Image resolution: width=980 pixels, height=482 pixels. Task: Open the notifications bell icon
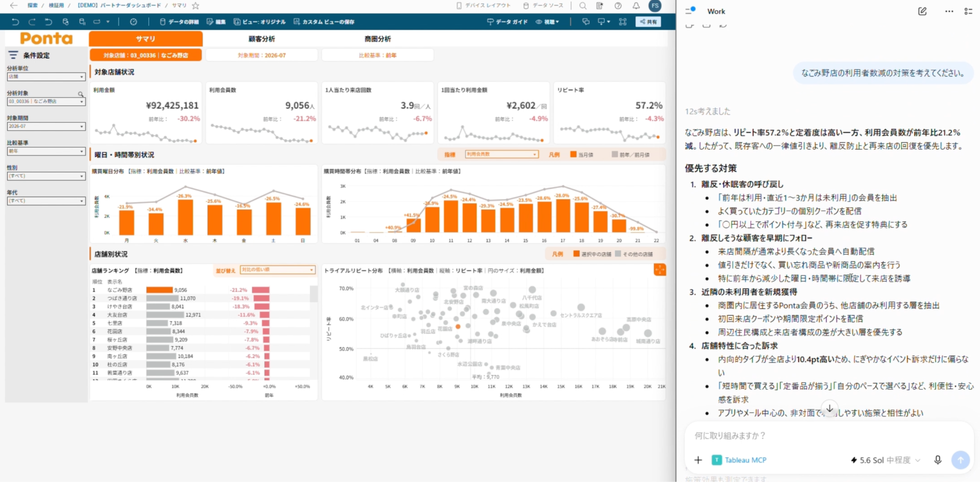pos(636,6)
